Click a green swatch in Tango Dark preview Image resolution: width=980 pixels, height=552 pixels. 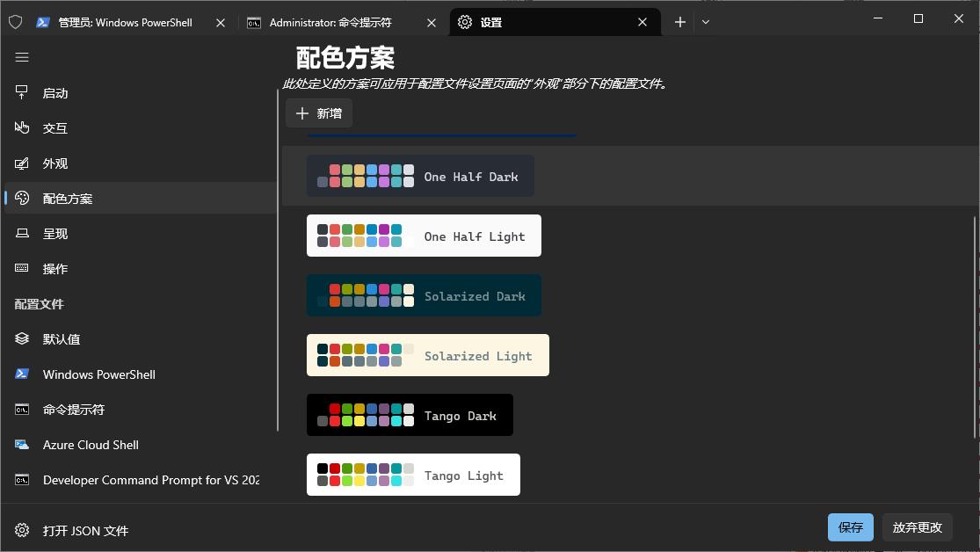[x=347, y=409]
